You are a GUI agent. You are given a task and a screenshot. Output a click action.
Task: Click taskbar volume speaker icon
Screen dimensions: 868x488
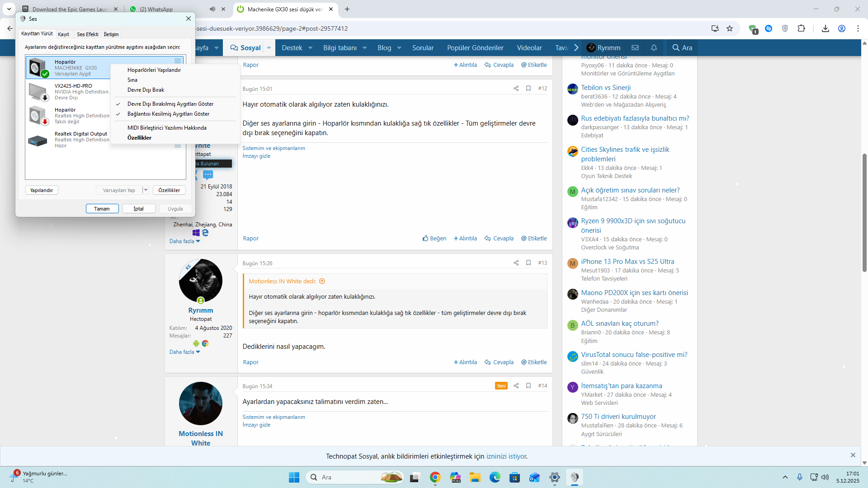[x=825, y=477]
